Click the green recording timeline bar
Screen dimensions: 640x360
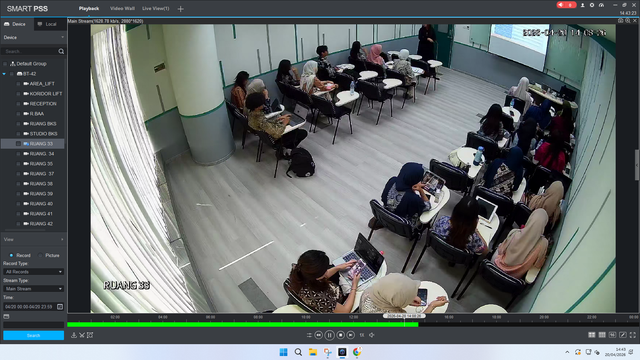coord(242,324)
